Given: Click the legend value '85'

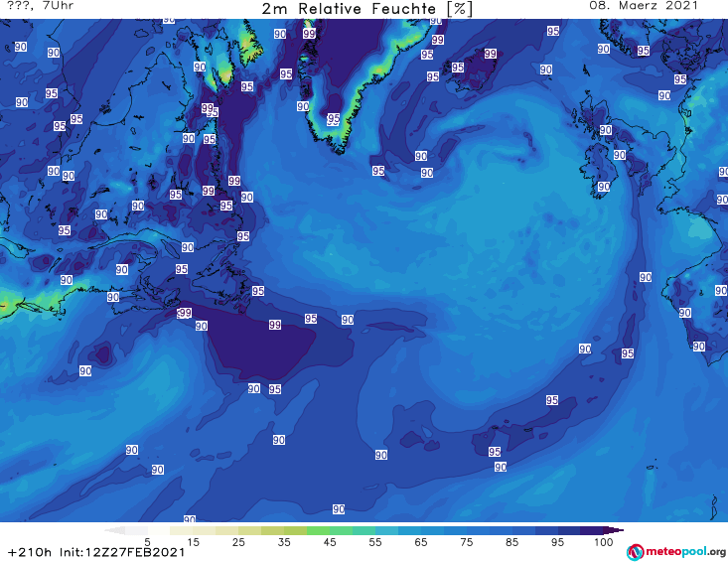Looking at the screenshot, I should pos(512,542).
